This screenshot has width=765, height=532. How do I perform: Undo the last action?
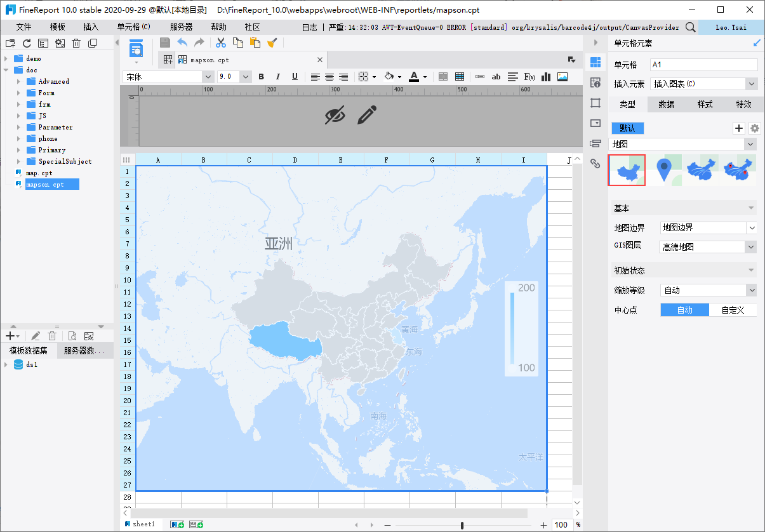coord(182,43)
